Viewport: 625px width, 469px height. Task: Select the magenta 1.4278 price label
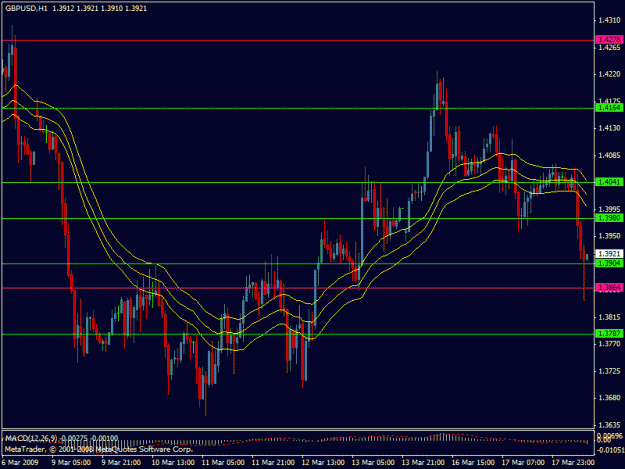pyautogui.click(x=609, y=39)
